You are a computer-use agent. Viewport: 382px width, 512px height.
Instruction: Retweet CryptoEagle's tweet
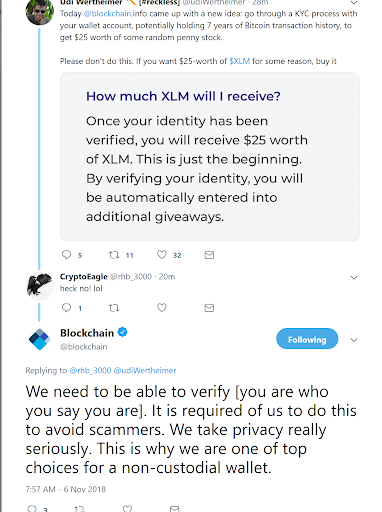114,308
